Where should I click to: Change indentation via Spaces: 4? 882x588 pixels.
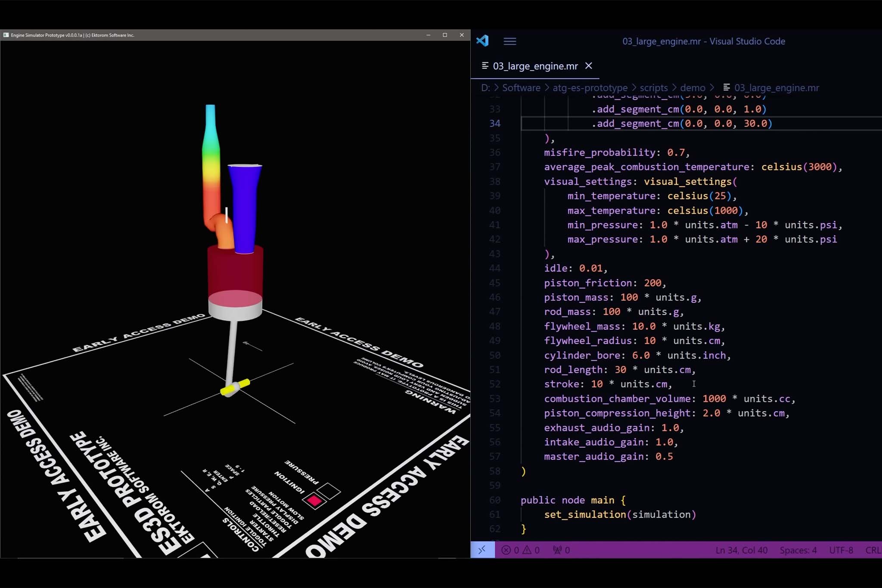coord(798,550)
